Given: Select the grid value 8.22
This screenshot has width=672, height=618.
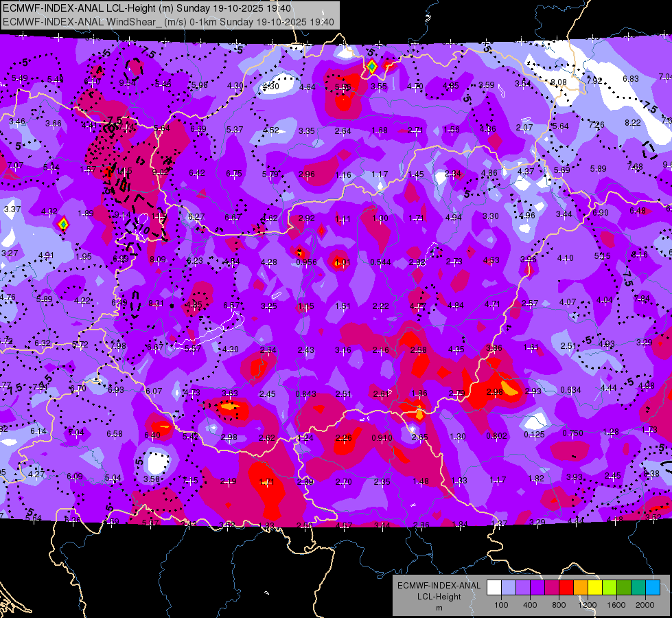Looking at the screenshot, I should pyautogui.click(x=633, y=123).
